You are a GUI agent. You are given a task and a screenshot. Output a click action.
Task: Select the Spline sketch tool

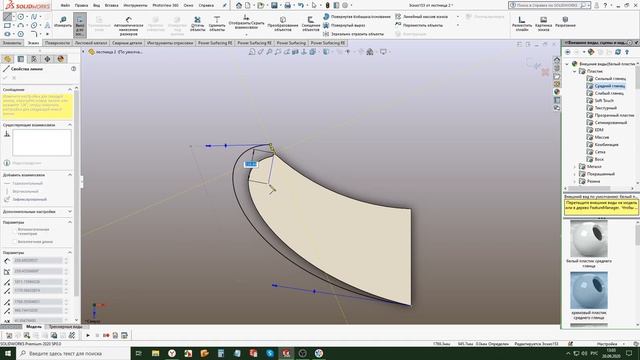click(34, 17)
